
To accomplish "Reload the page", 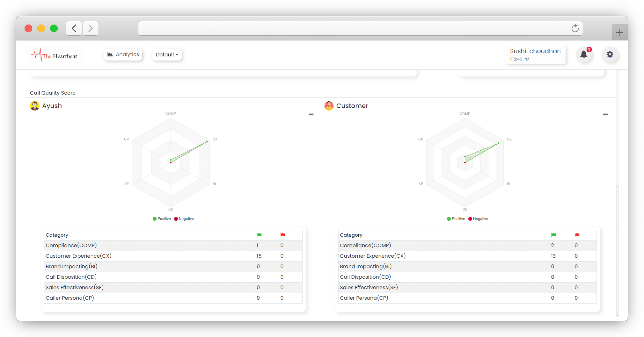I will [x=575, y=28].
